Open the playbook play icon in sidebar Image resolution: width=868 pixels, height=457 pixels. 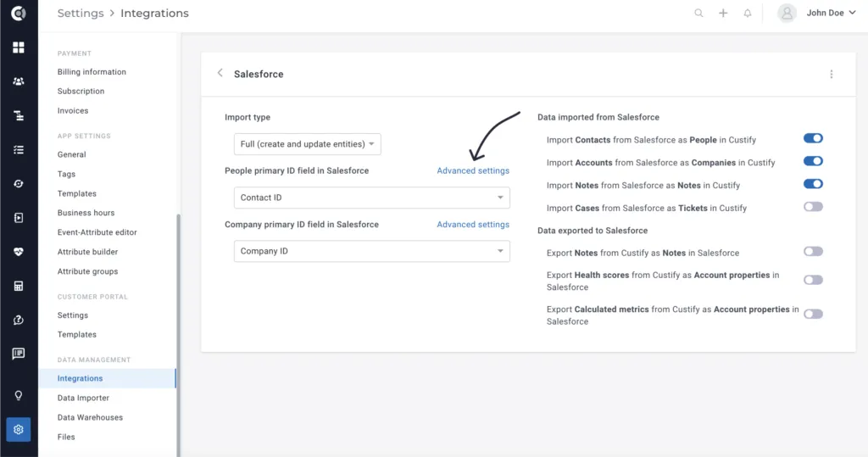19,218
